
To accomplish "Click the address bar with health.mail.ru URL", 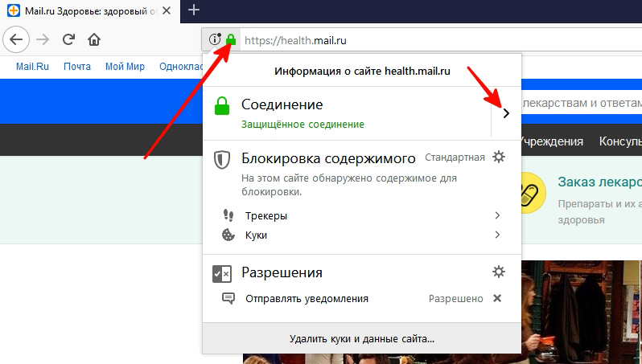I will tap(441, 40).
